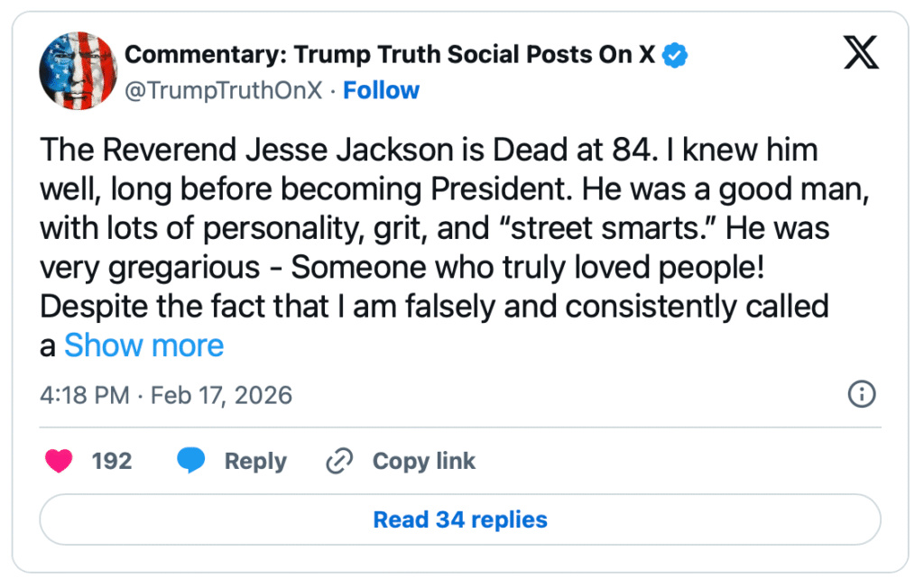Click the chain link copy icon

click(338, 462)
